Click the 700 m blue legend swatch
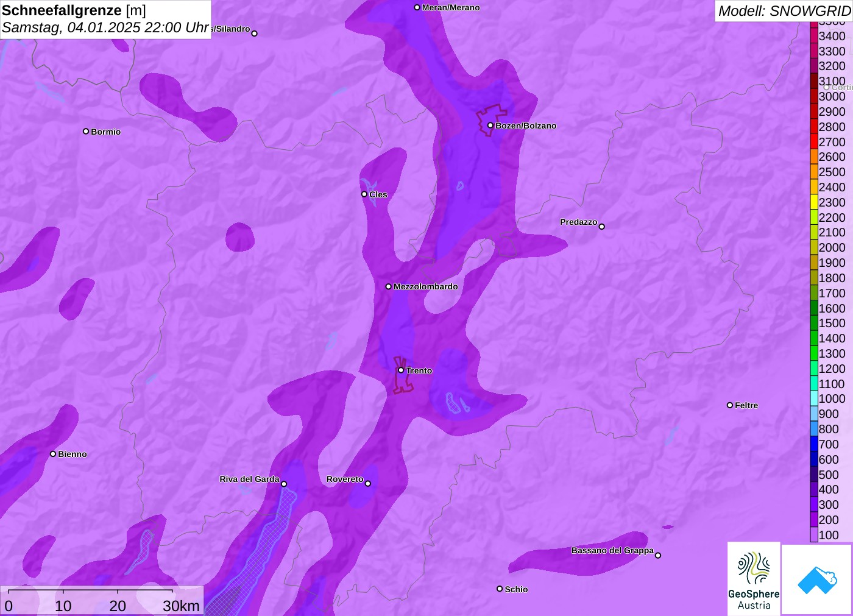This screenshot has width=853, height=616. click(814, 444)
